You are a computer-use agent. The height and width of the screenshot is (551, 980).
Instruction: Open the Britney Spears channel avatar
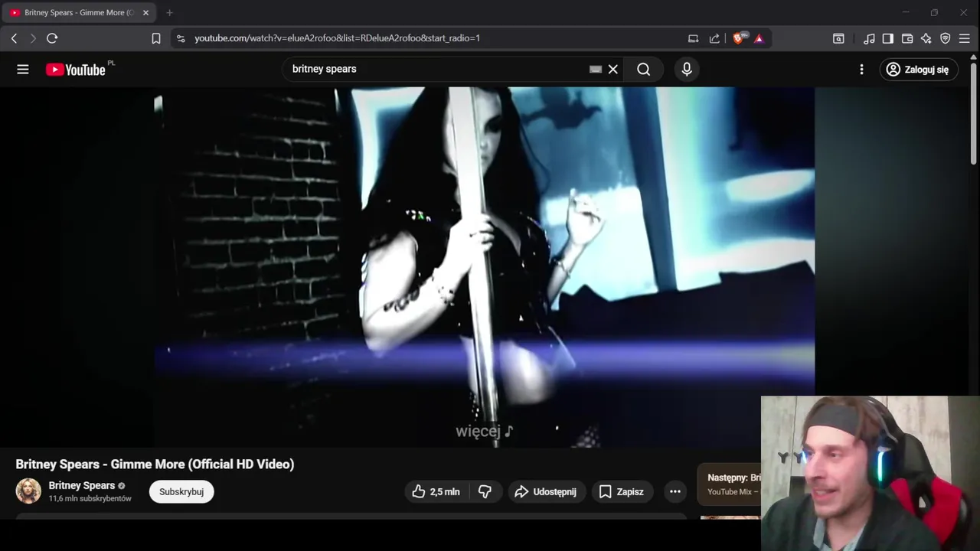coord(28,491)
